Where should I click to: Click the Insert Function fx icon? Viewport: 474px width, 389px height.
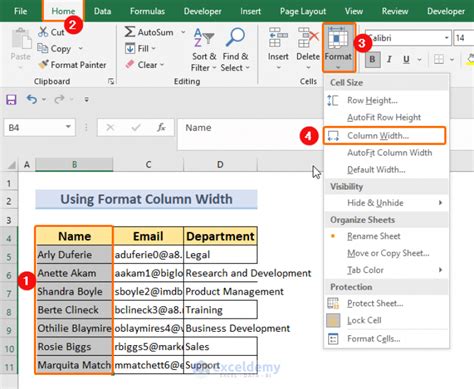tap(161, 127)
